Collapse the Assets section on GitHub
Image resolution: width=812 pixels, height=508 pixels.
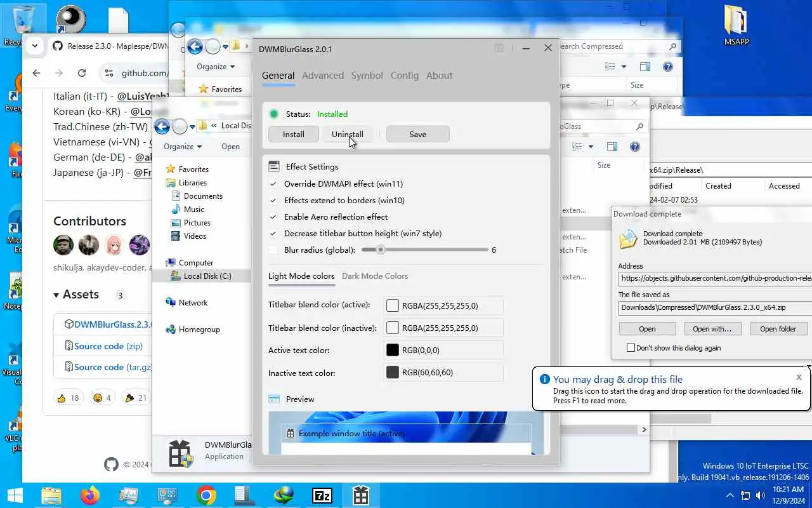[x=56, y=295]
